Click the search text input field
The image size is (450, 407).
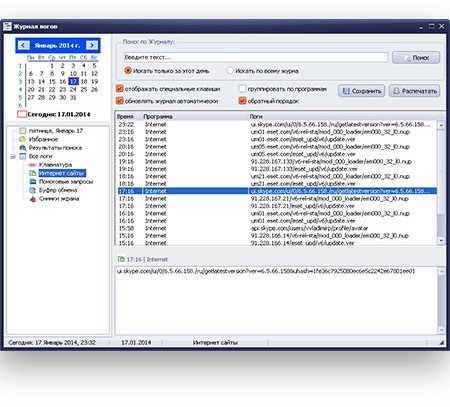pos(256,57)
